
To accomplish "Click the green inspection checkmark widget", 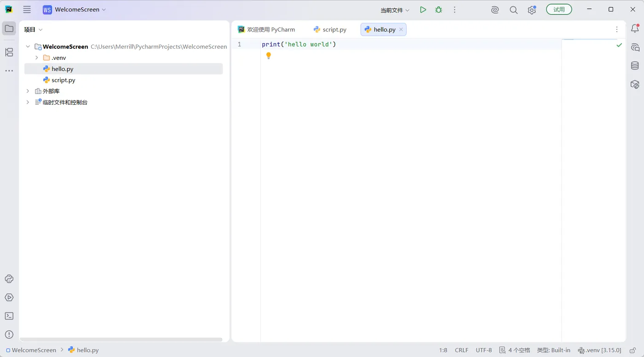I will point(619,45).
